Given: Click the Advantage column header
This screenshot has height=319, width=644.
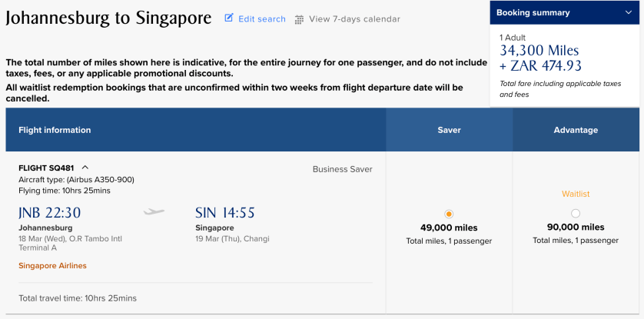Looking at the screenshot, I should tap(576, 130).
